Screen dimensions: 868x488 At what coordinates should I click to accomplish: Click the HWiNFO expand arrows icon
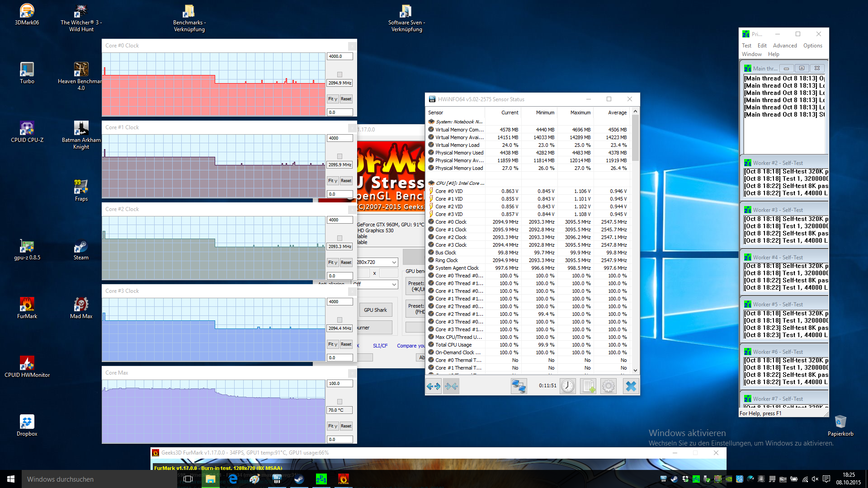pyautogui.click(x=434, y=386)
